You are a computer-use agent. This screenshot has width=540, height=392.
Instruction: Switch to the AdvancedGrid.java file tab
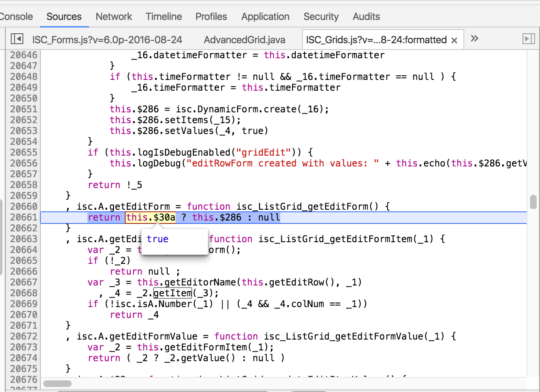coord(244,40)
